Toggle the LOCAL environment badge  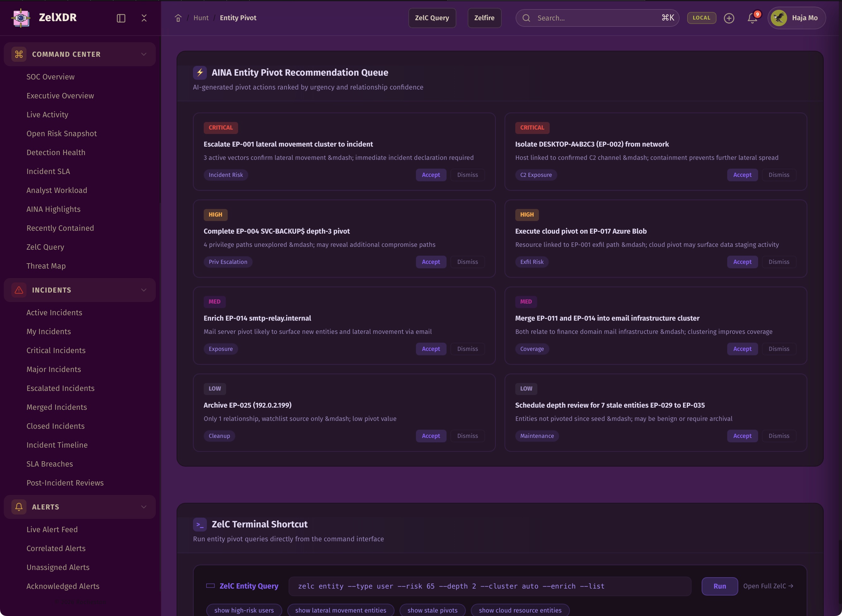(701, 18)
